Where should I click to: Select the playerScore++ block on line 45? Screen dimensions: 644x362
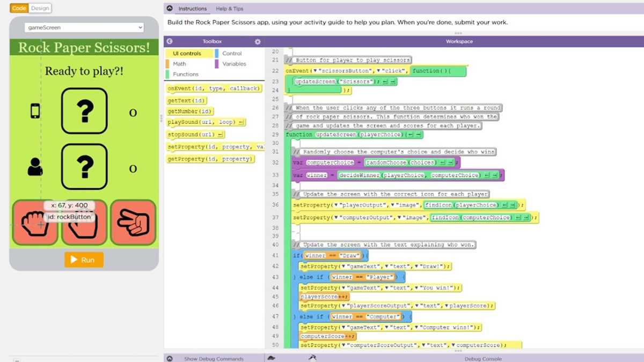[325, 297]
